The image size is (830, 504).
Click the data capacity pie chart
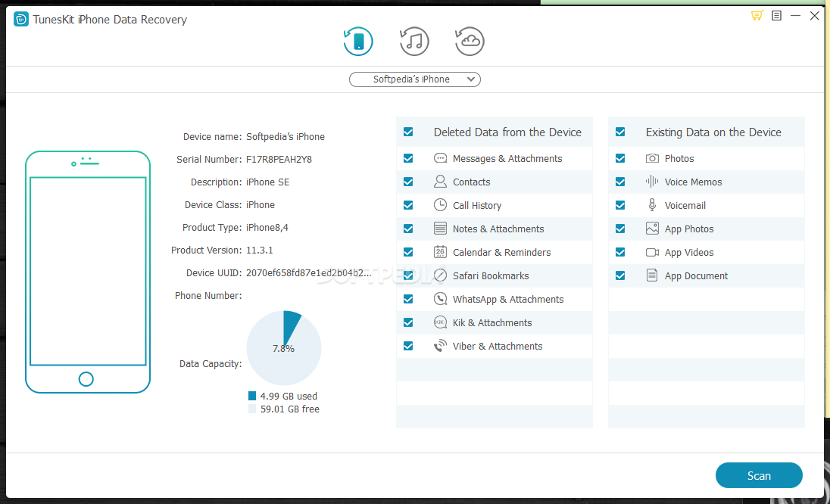pos(284,348)
